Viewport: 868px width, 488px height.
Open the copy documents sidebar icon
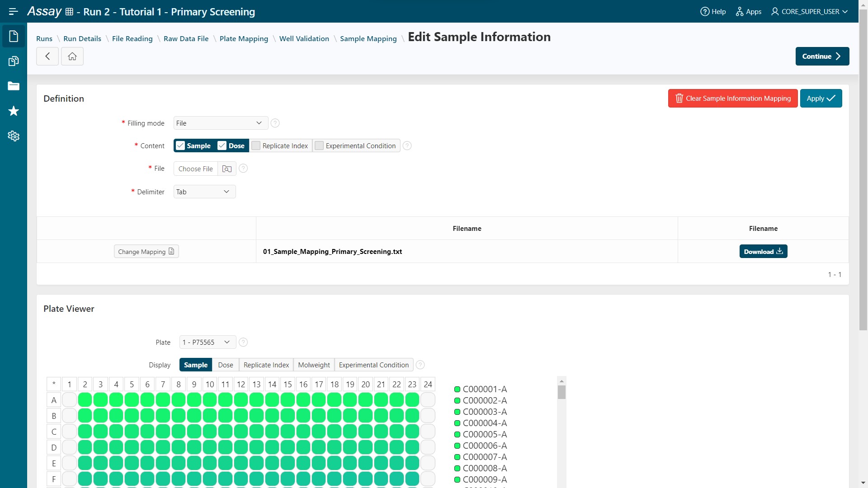[x=14, y=61]
